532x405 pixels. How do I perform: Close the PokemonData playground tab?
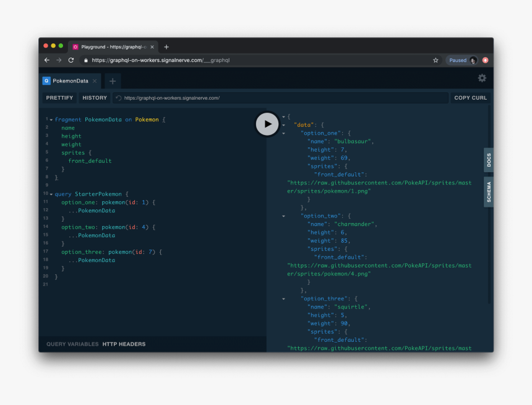point(95,81)
